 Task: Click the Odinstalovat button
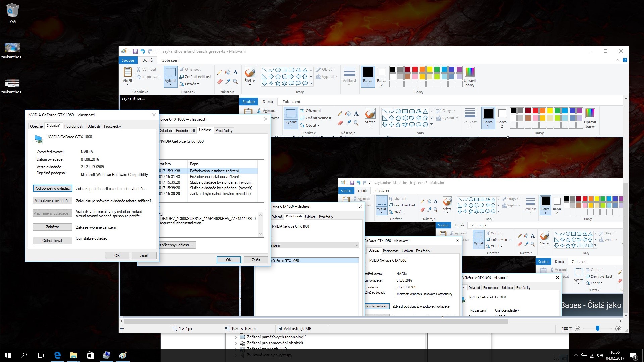click(53, 241)
